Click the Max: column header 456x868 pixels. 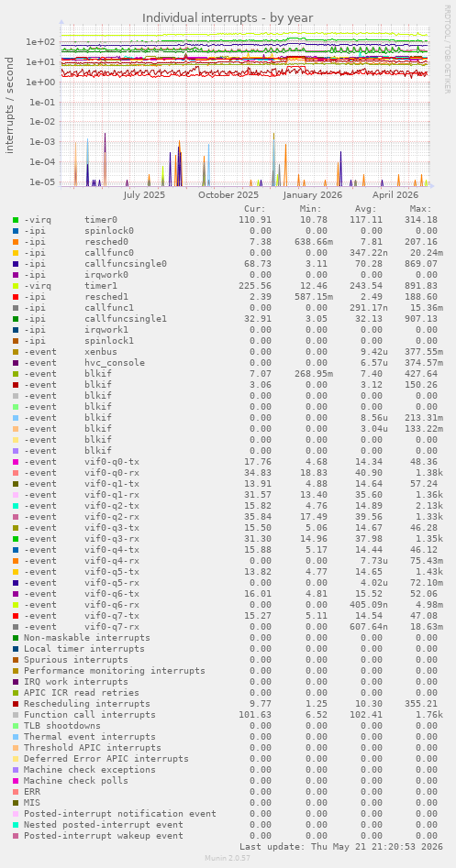pyautogui.click(x=420, y=209)
